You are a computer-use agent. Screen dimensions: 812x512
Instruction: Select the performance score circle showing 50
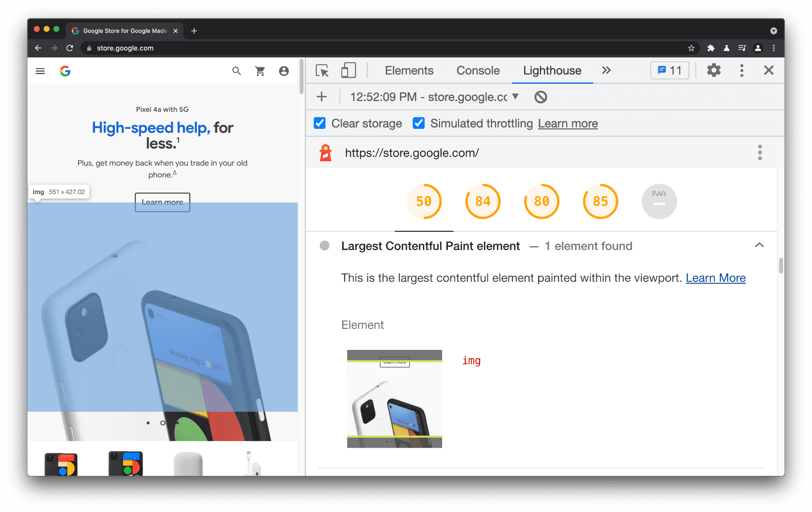[424, 201]
